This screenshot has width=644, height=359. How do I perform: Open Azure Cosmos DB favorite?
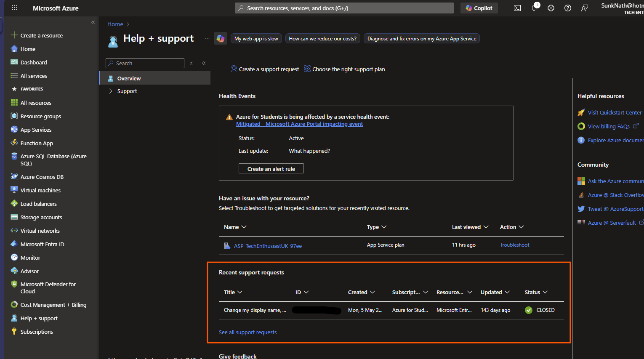point(42,177)
